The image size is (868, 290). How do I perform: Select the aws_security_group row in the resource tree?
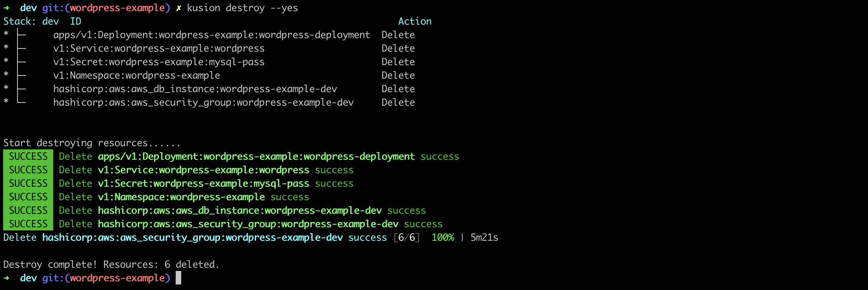(203, 102)
